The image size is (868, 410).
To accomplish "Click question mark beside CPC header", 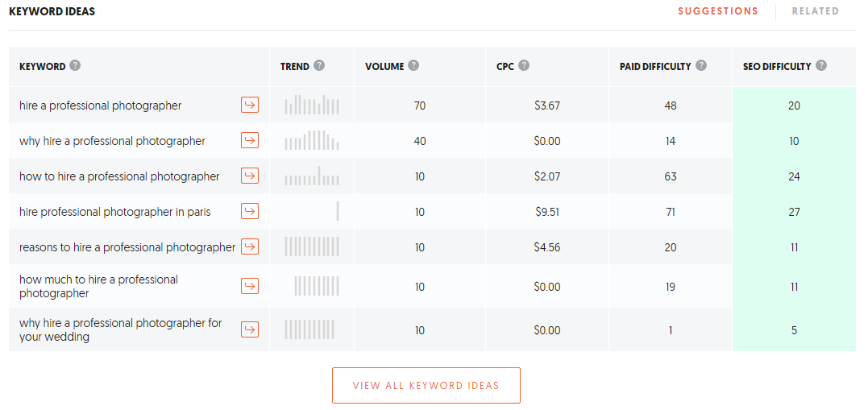I will coord(524,66).
